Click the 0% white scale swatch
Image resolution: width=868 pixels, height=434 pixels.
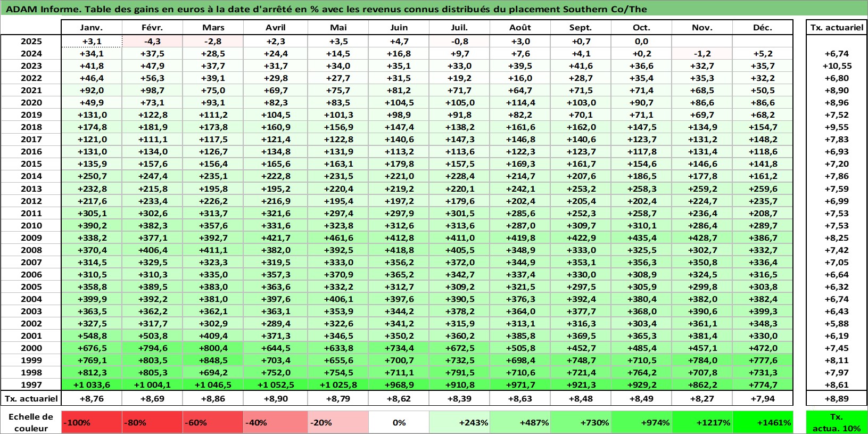[x=399, y=422]
